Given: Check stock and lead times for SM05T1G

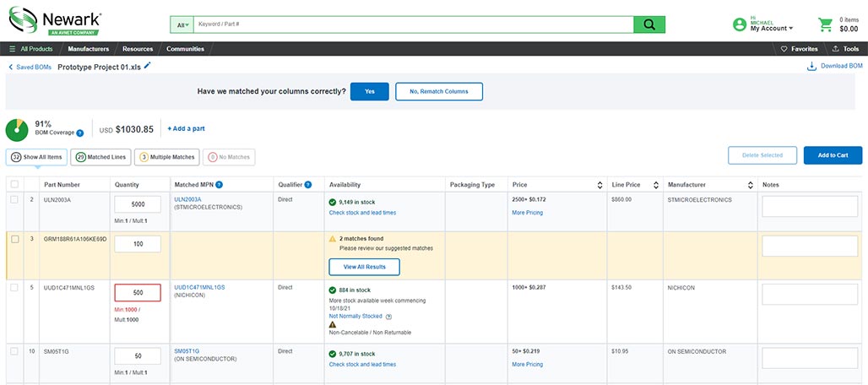Looking at the screenshot, I should tap(362, 365).
